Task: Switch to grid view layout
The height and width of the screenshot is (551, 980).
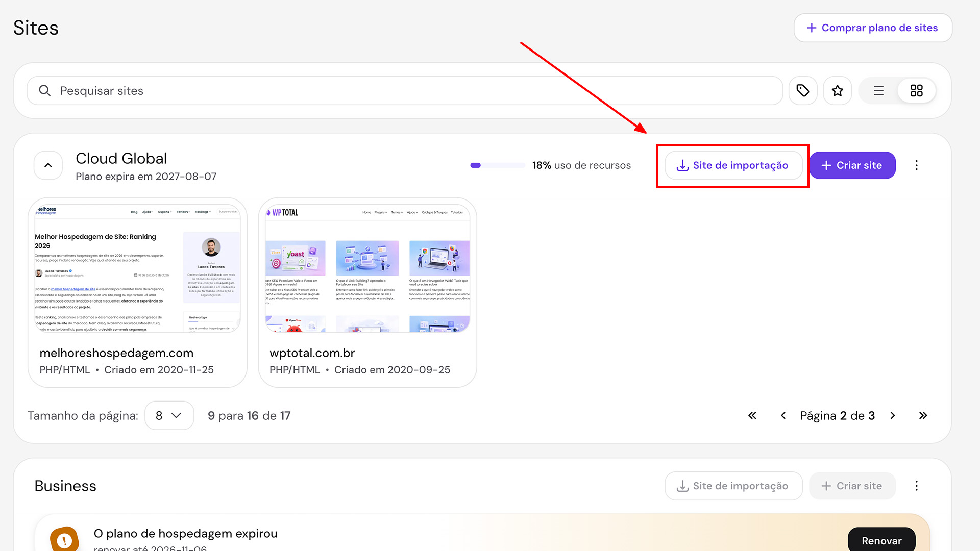Action: 916,91
